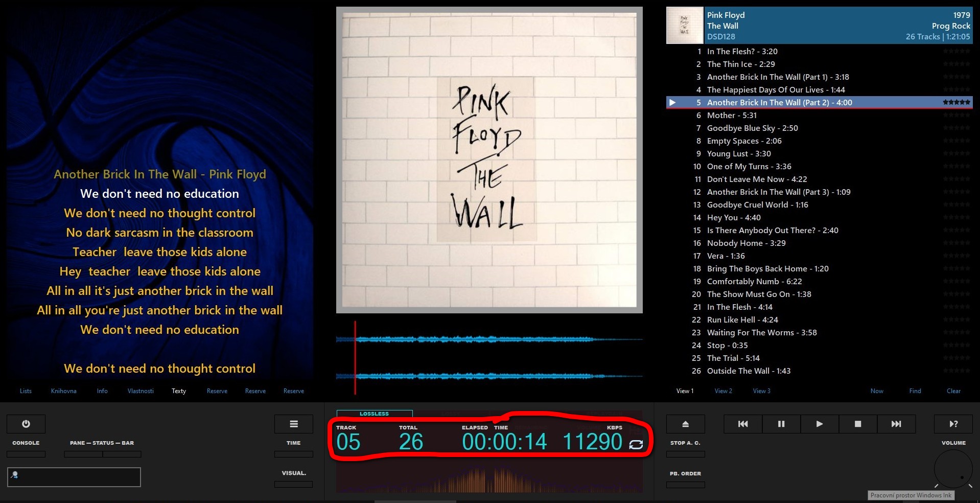Select track 6 'Mother'
This screenshot has height=503, width=980.
819,115
